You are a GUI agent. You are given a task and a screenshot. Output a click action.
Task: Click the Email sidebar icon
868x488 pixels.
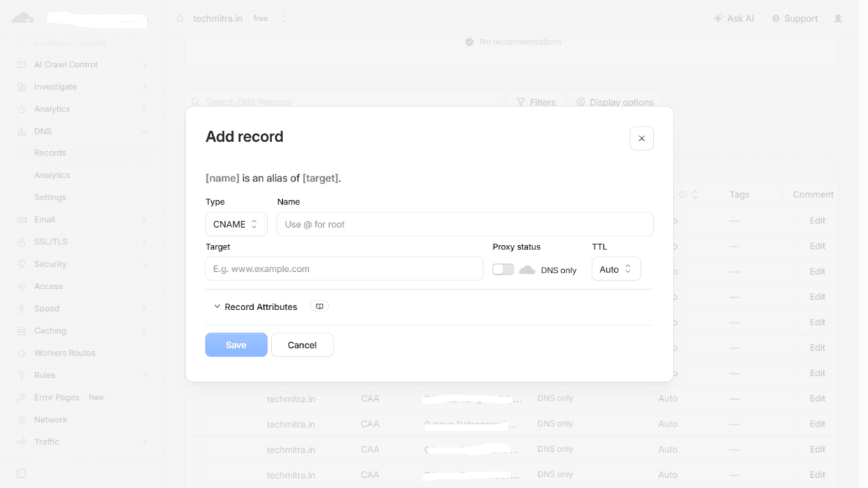(x=21, y=220)
